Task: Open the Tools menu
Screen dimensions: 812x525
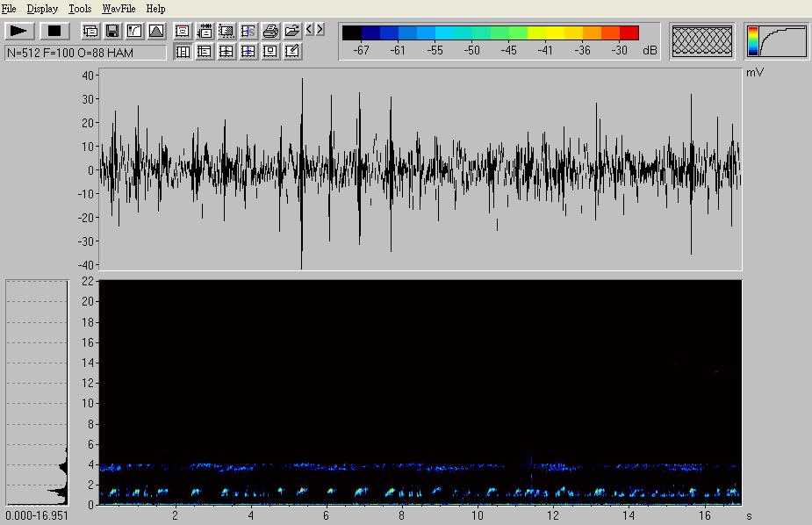Action: click(x=80, y=9)
